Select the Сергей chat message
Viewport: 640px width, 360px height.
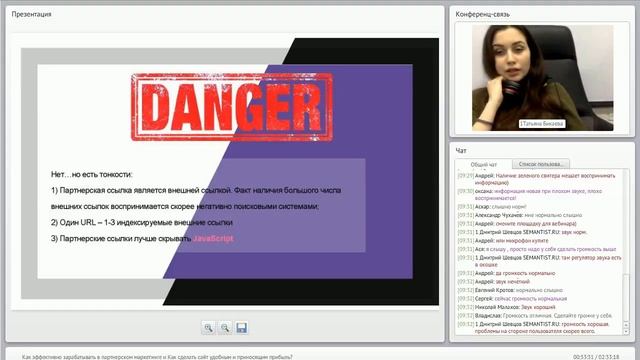click(512, 299)
